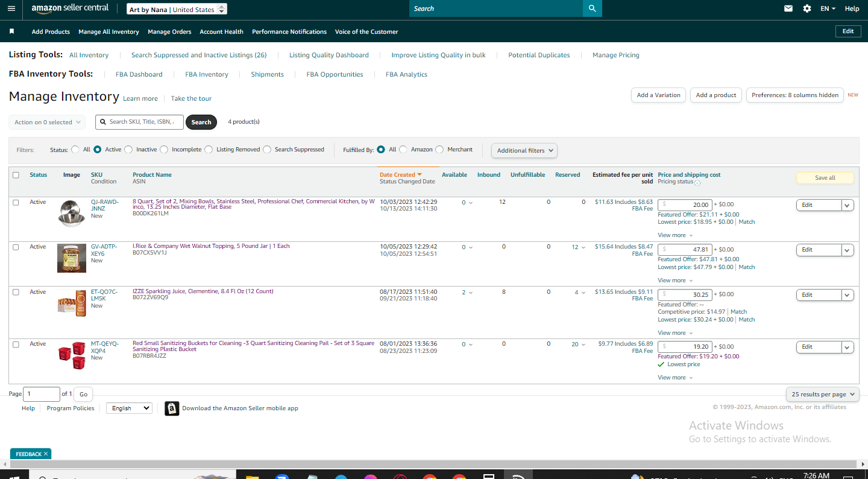Select the checkbox for MT-QEYQ-XQP4 row
The height and width of the screenshot is (479, 868).
click(x=16, y=344)
